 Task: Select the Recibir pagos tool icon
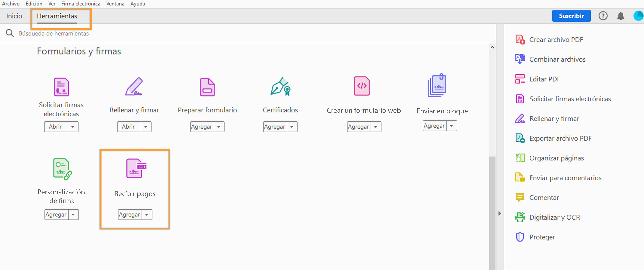click(136, 168)
